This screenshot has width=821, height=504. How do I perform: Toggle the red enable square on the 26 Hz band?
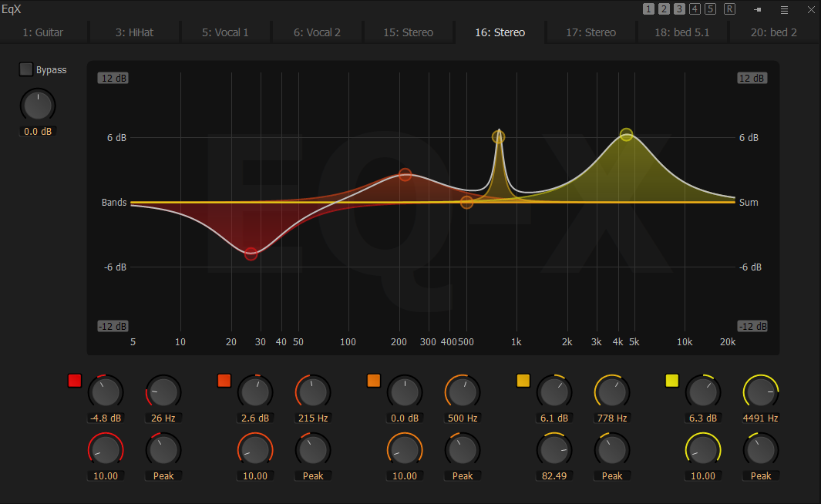pos(75,380)
